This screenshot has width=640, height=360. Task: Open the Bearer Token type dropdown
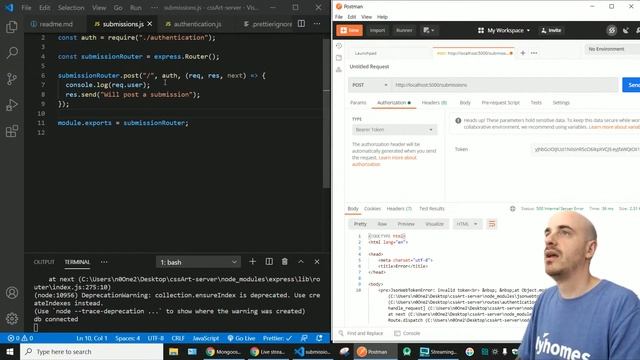pyautogui.click(x=394, y=130)
